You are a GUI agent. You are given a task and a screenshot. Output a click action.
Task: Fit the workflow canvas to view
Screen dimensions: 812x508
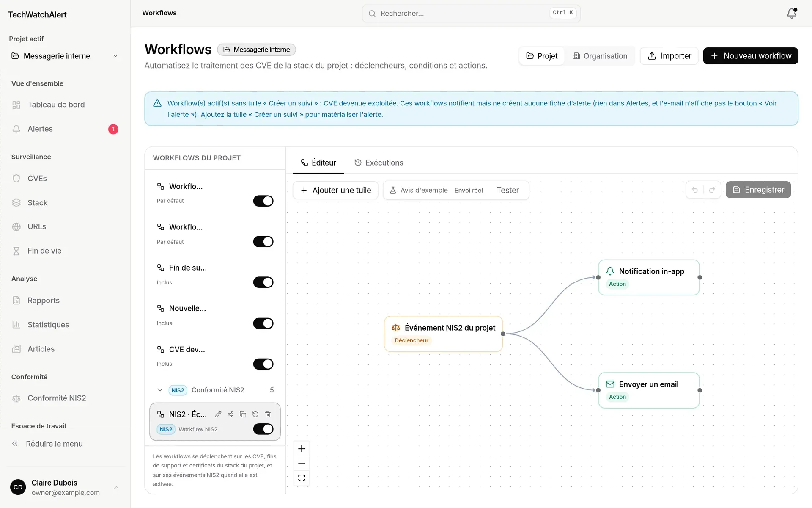tap(302, 478)
